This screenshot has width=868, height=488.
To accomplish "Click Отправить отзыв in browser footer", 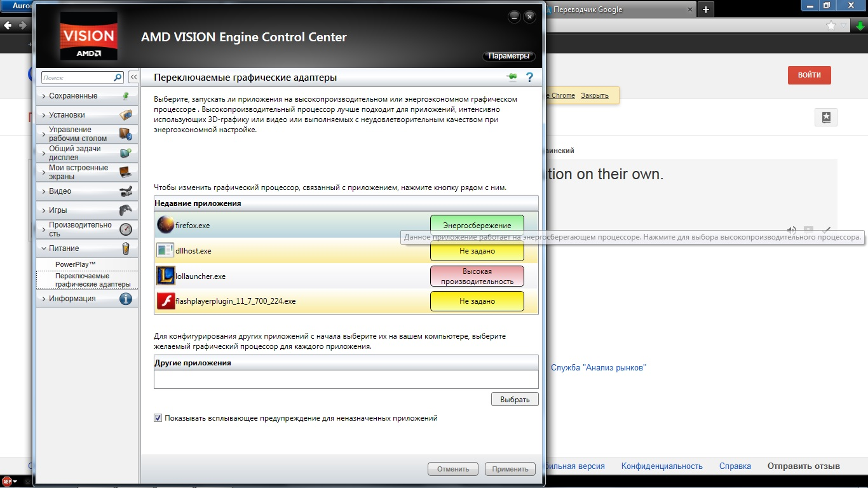I will (804, 466).
